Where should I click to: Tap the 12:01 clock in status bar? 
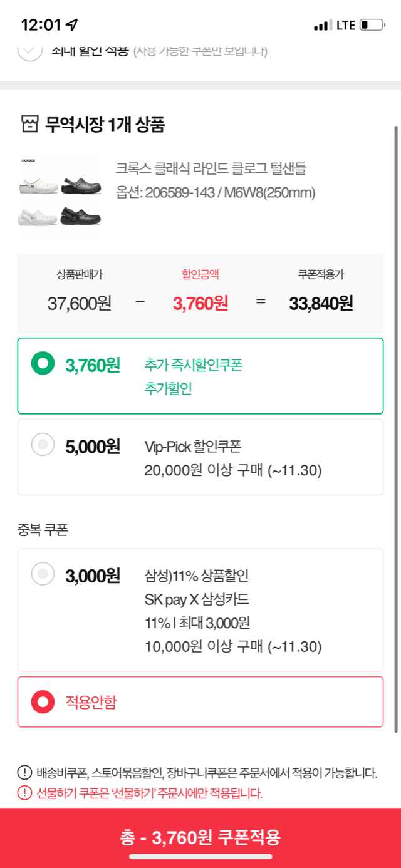coord(41,25)
